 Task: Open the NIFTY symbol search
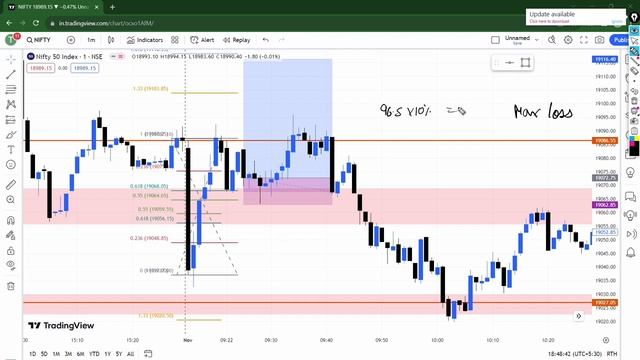tap(39, 40)
